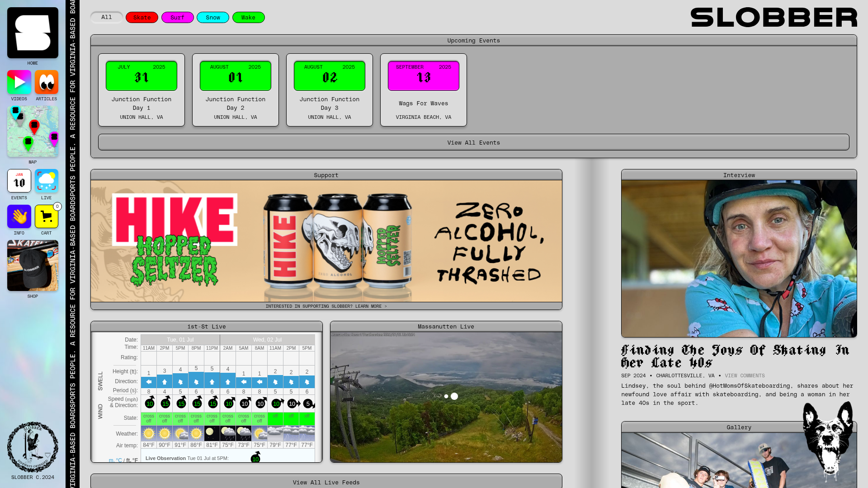Filter by Snow category
This screenshot has height=488, width=868.
pyautogui.click(x=213, y=17)
